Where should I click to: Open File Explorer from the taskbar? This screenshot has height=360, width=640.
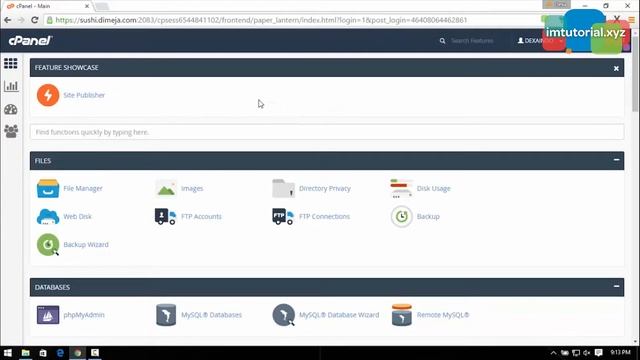[25, 353]
